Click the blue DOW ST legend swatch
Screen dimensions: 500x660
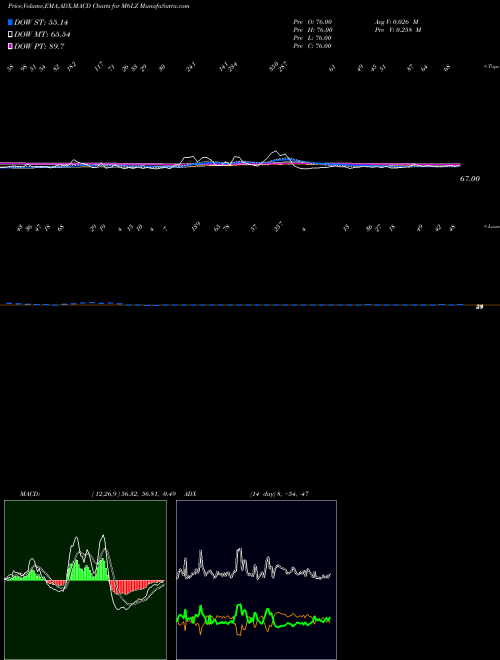pyautogui.click(x=11, y=22)
